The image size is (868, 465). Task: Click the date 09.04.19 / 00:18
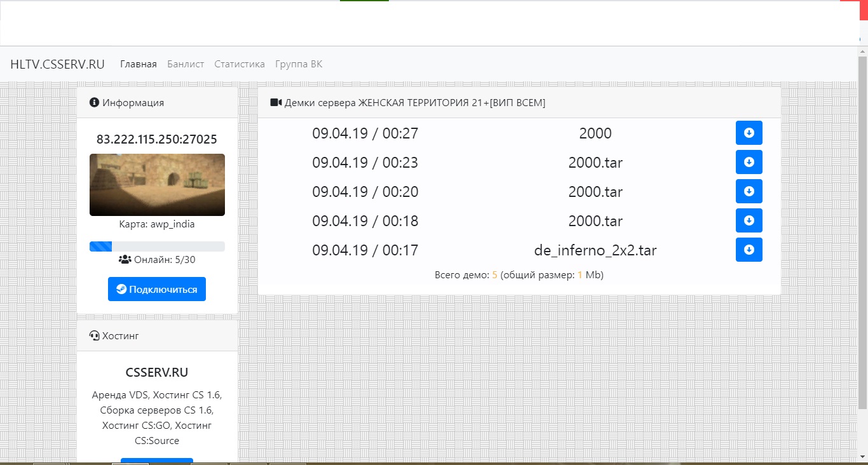click(x=365, y=221)
